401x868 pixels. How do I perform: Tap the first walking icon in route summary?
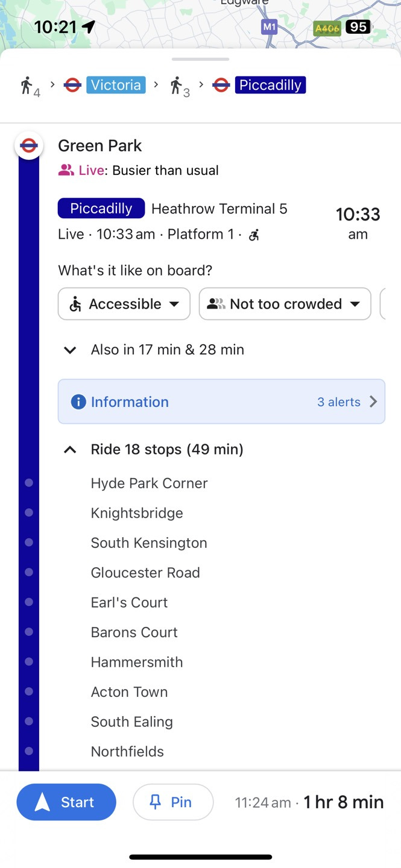[x=26, y=86]
